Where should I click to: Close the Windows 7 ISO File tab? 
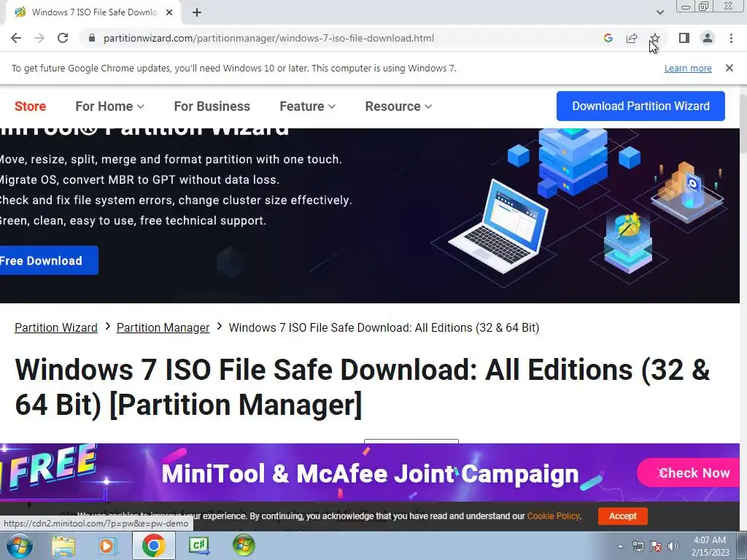pos(169,12)
